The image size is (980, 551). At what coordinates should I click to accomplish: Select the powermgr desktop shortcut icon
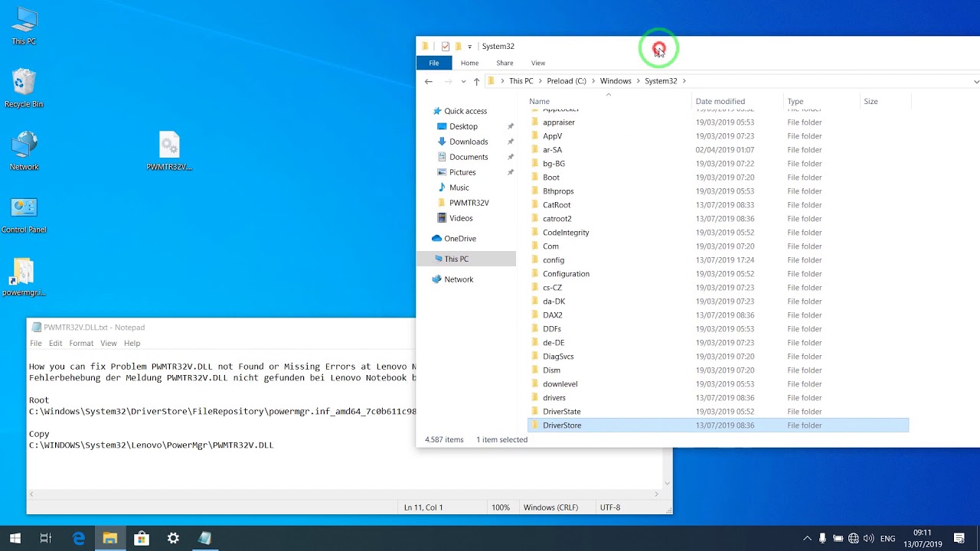click(24, 277)
